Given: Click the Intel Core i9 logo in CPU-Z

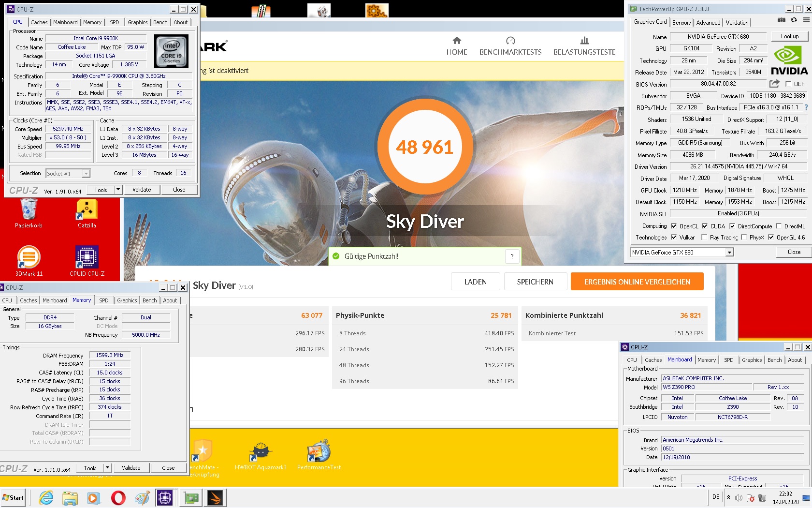Looking at the screenshot, I should click(x=172, y=51).
